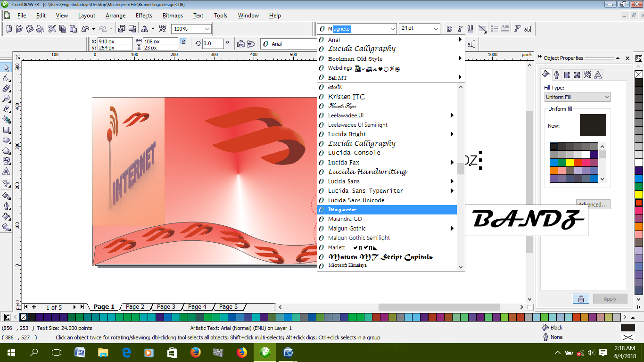Select the Shape tool
This screenshot has height=362, width=644.
(7, 78)
